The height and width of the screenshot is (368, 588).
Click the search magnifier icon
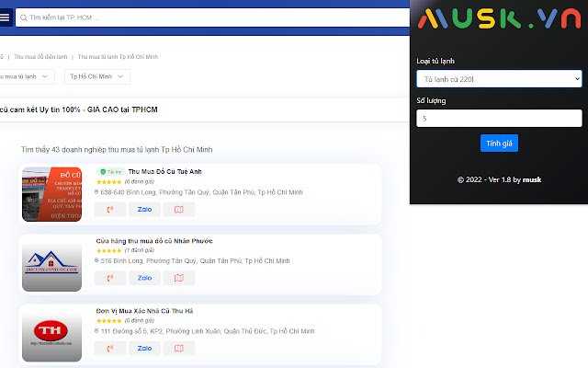[x=24, y=17]
